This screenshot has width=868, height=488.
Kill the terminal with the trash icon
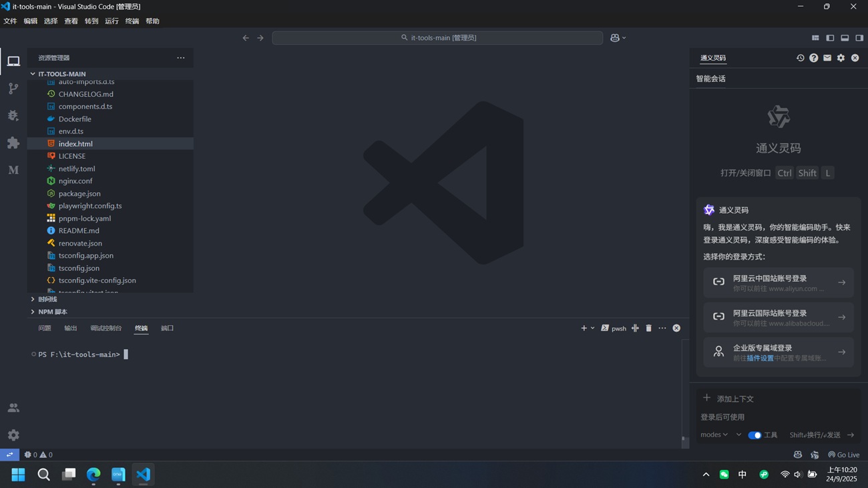click(648, 328)
